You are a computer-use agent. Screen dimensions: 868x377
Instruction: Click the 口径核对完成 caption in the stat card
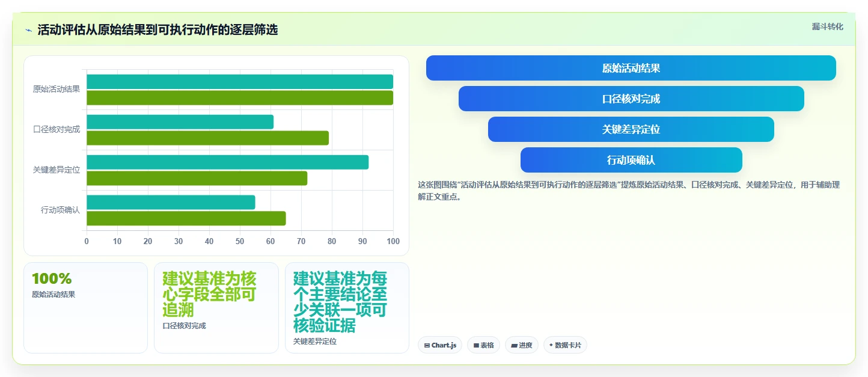(x=184, y=326)
